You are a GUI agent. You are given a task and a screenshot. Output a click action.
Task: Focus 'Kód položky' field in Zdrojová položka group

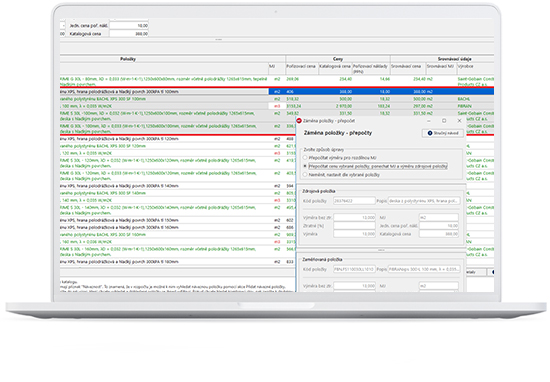(354, 201)
